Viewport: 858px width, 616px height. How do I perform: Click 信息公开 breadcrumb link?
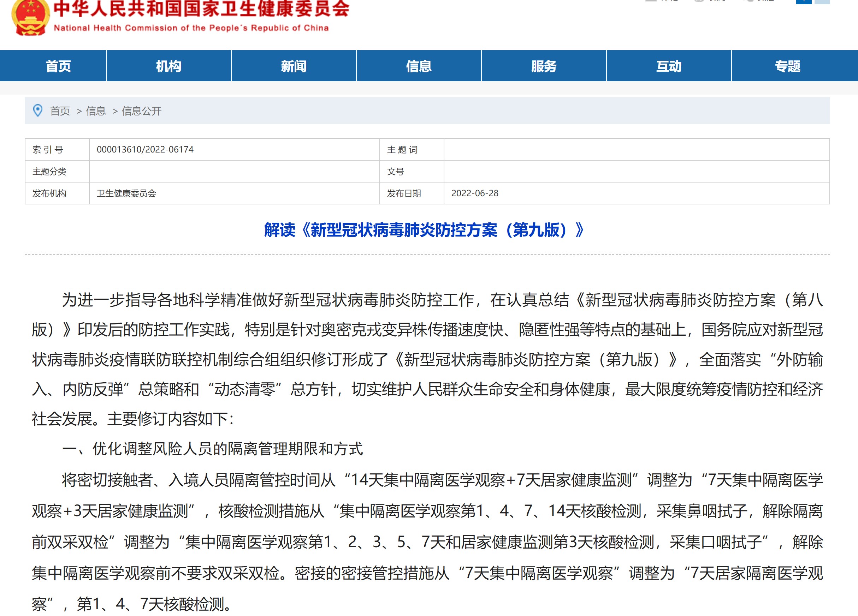pyautogui.click(x=142, y=111)
